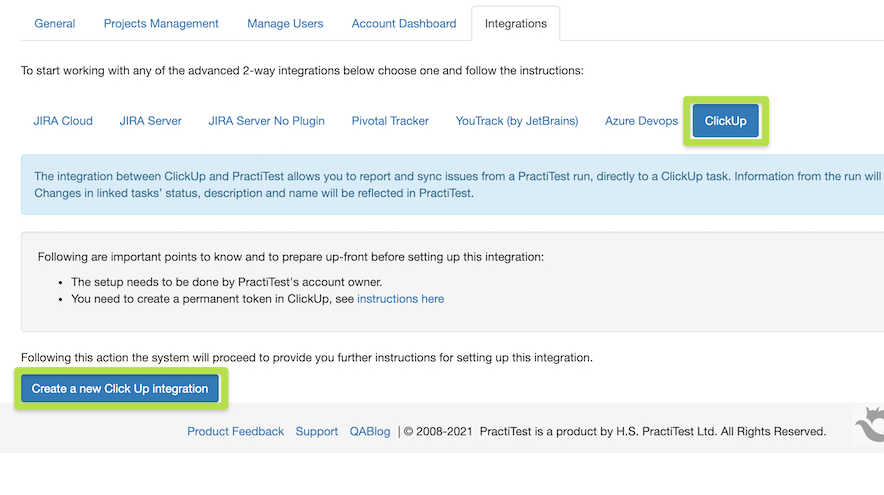Click the blue ClickUp integration info banner
The height and width of the screenshot is (495, 884).
[450, 185]
